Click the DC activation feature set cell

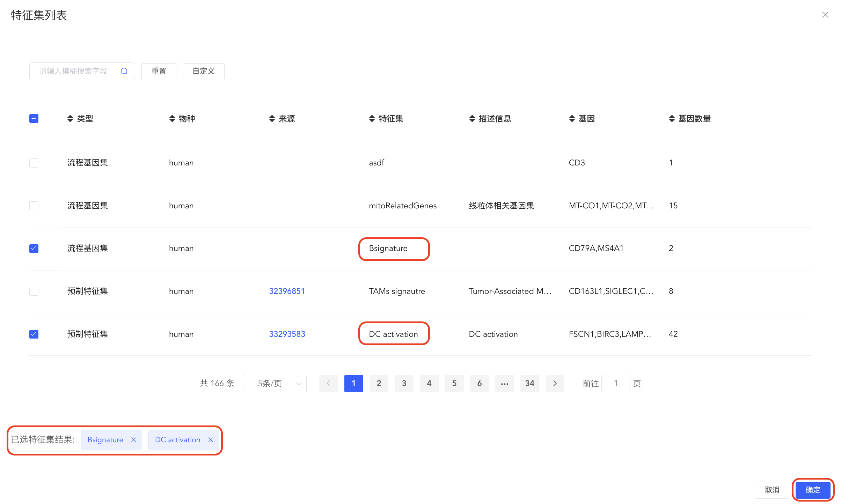coord(394,334)
